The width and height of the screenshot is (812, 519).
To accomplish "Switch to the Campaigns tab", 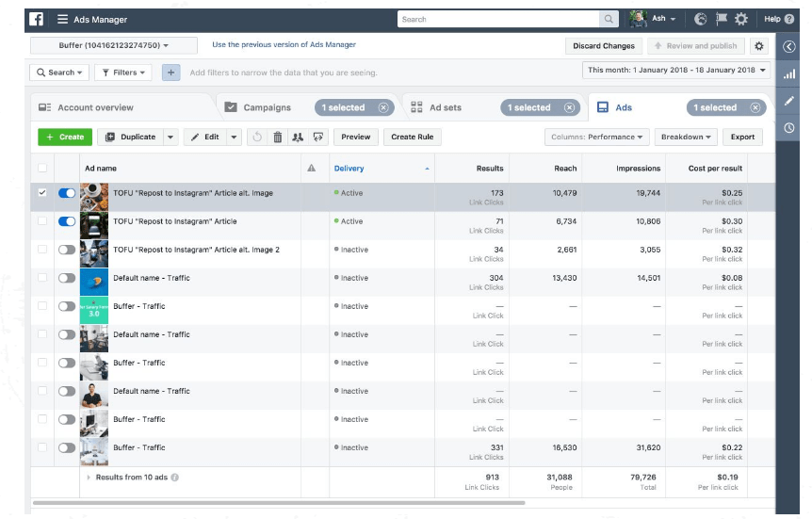I will pyautogui.click(x=266, y=108).
